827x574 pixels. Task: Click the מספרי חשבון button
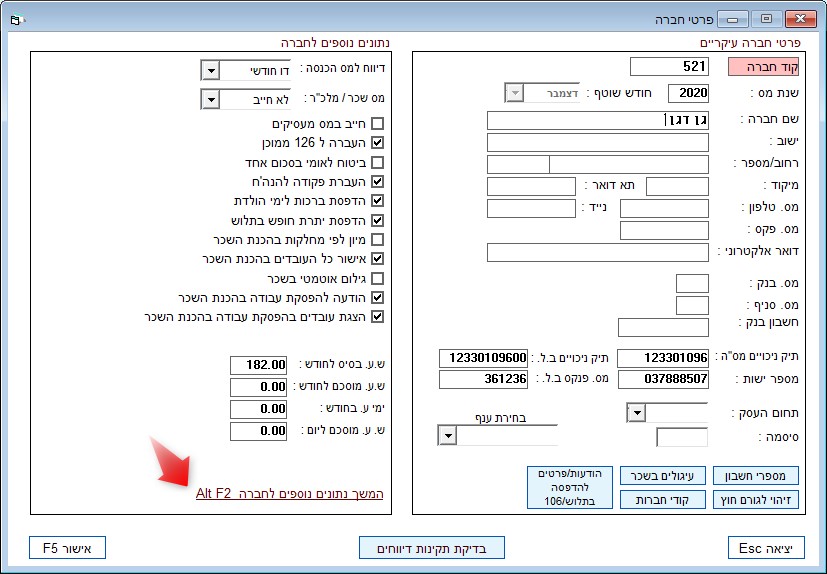click(x=755, y=475)
